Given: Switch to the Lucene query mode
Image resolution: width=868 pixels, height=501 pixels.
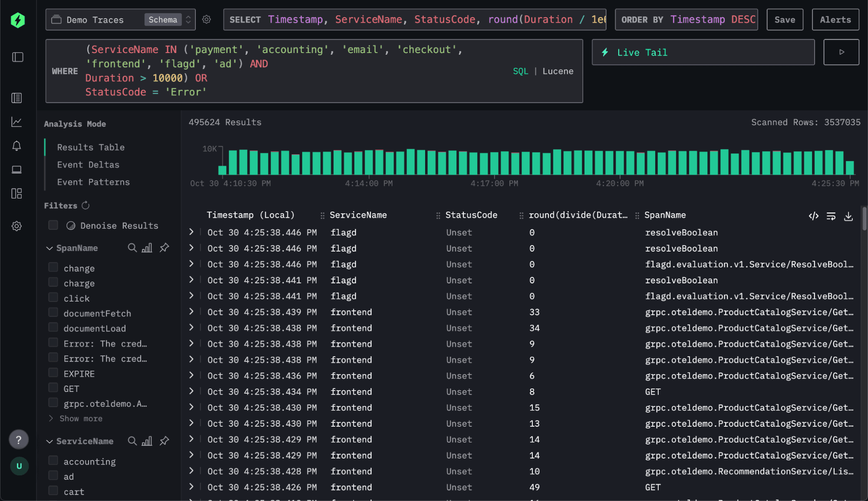Looking at the screenshot, I should (558, 71).
